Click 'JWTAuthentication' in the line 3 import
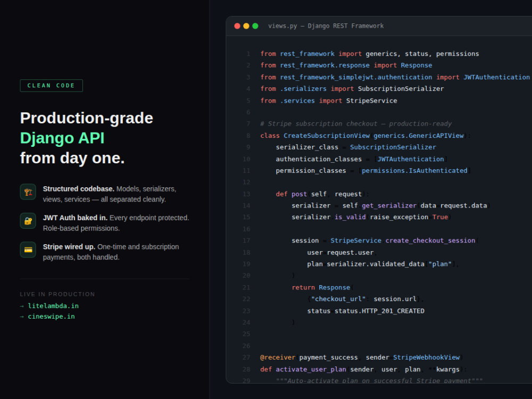 [497, 77]
